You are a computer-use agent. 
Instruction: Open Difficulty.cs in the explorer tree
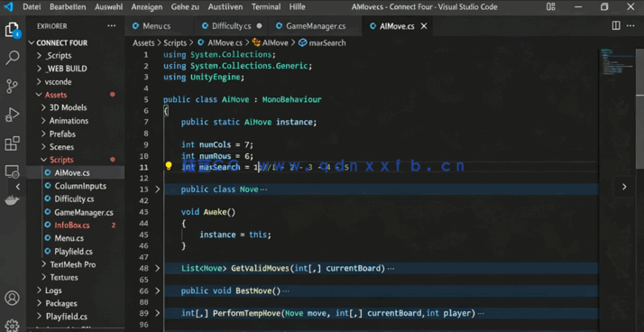coord(75,199)
